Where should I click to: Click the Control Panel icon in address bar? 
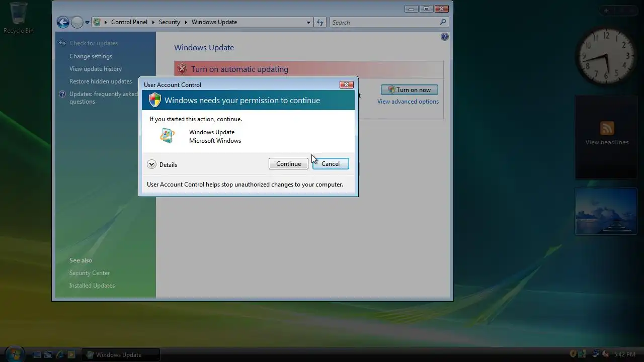point(97,22)
